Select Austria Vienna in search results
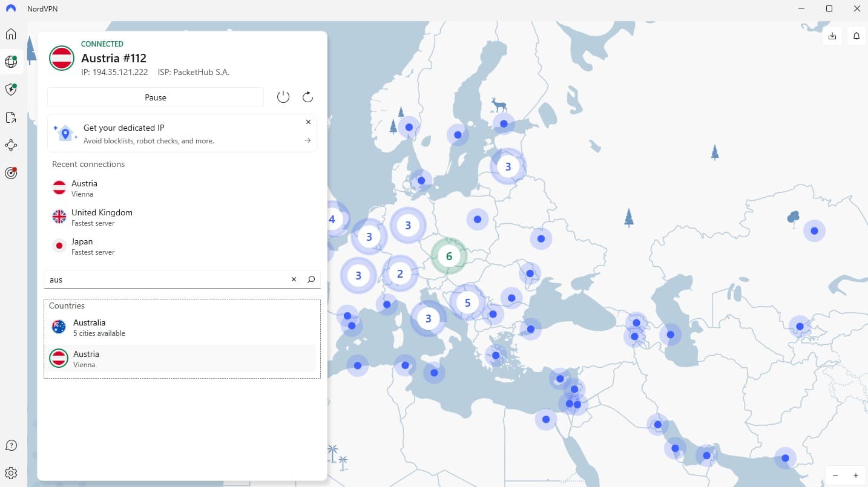This screenshot has height=487, width=868. pyautogui.click(x=182, y=359)
